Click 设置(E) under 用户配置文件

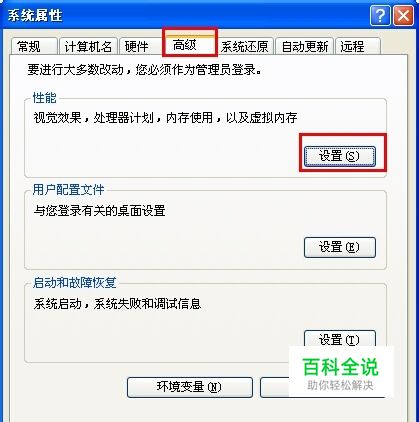(340, 247)
